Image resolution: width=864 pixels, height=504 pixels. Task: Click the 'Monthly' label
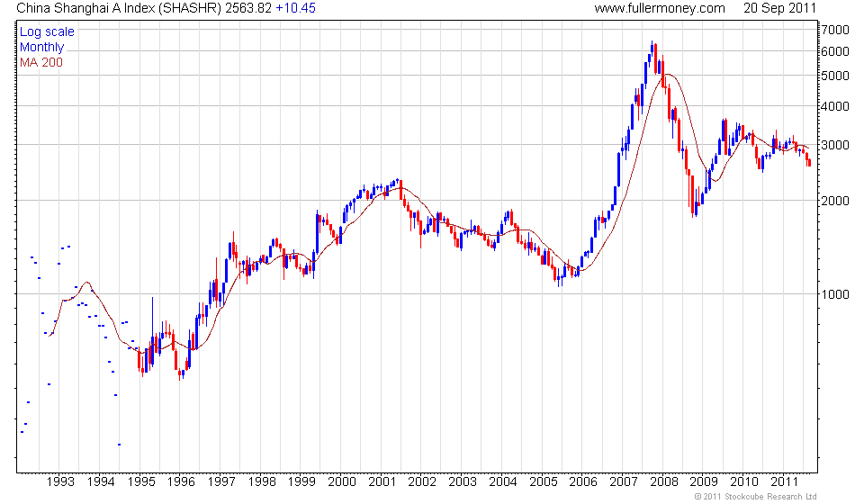click(x=42, y=48)
